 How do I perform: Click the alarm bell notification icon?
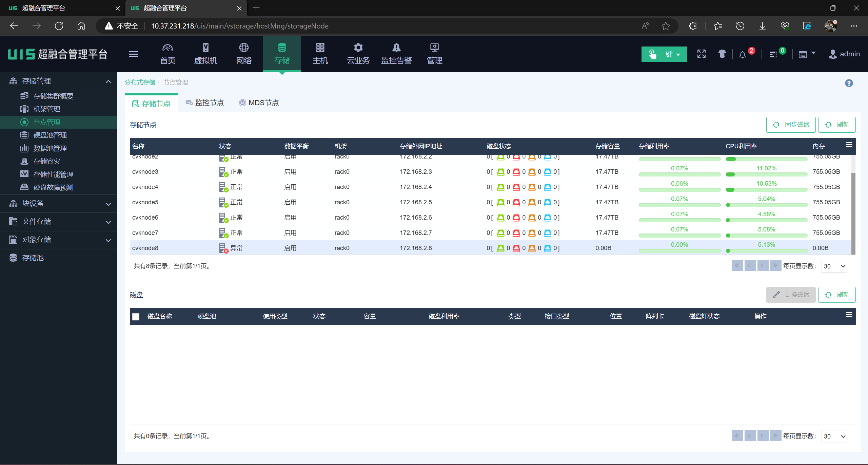[743, 55]
